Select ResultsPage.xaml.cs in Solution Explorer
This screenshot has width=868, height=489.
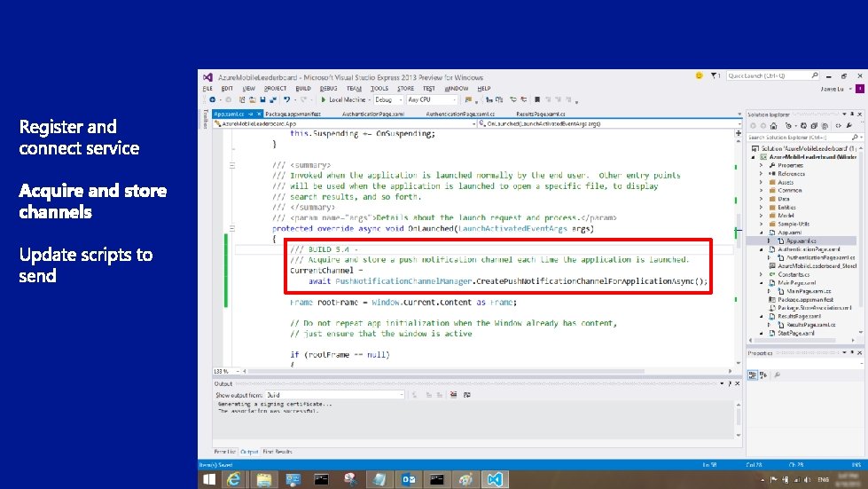click(811, 325)
